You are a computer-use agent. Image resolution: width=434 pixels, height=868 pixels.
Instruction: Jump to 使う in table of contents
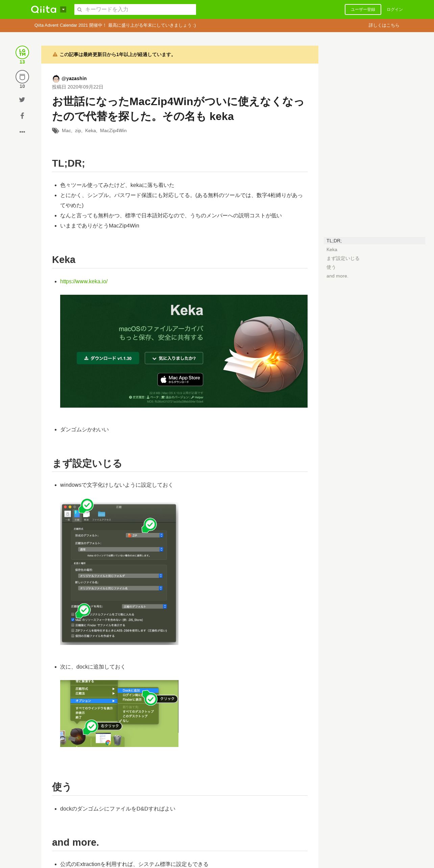pyautogui.click(x=331, y=267)
